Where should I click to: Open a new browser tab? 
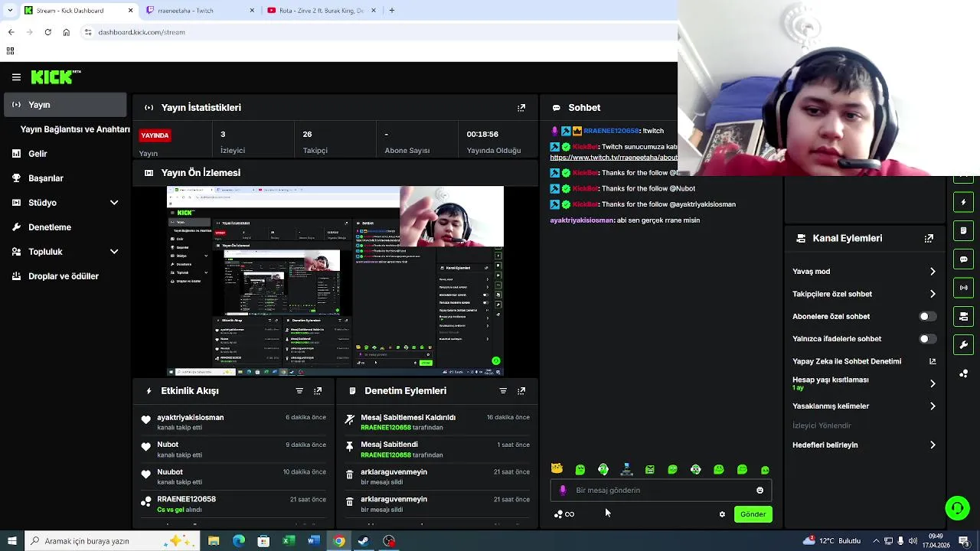[x=391, y=11]
